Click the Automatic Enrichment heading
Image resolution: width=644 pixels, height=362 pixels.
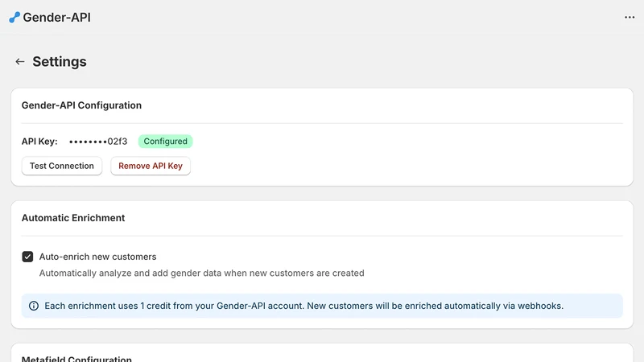coord(73,218)
